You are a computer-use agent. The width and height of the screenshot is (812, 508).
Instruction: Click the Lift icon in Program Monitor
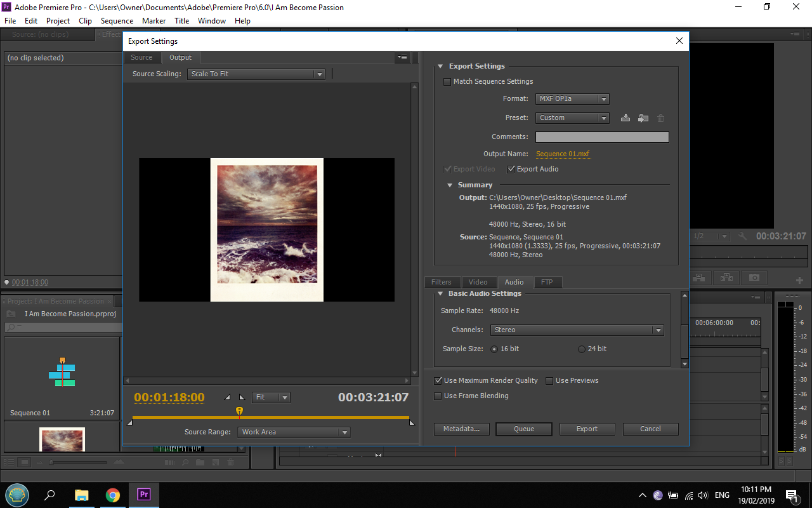point(699,278)
